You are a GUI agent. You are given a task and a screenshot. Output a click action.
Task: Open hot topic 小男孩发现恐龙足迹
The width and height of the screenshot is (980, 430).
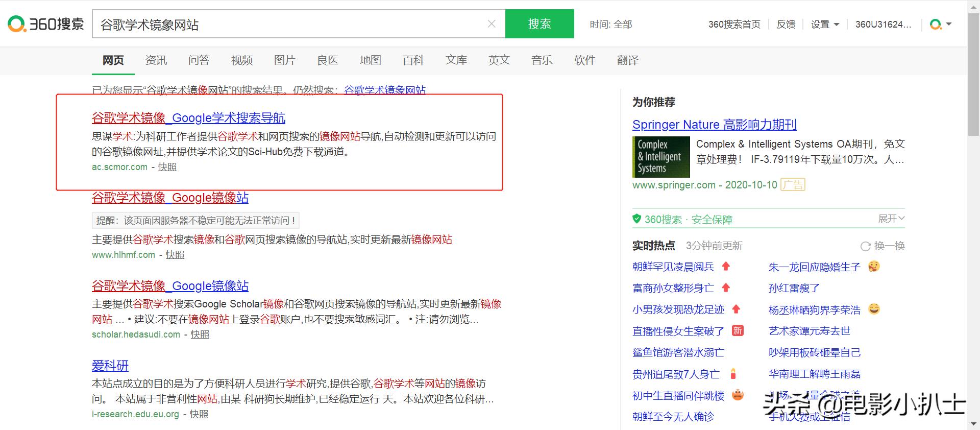pyautogui.click(x=678, y=309)
